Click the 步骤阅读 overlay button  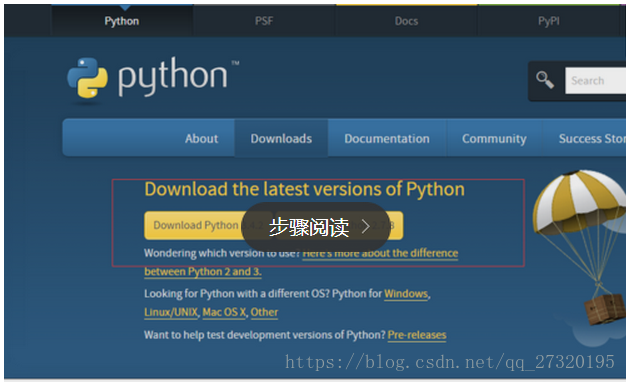(x=315, y=227)
